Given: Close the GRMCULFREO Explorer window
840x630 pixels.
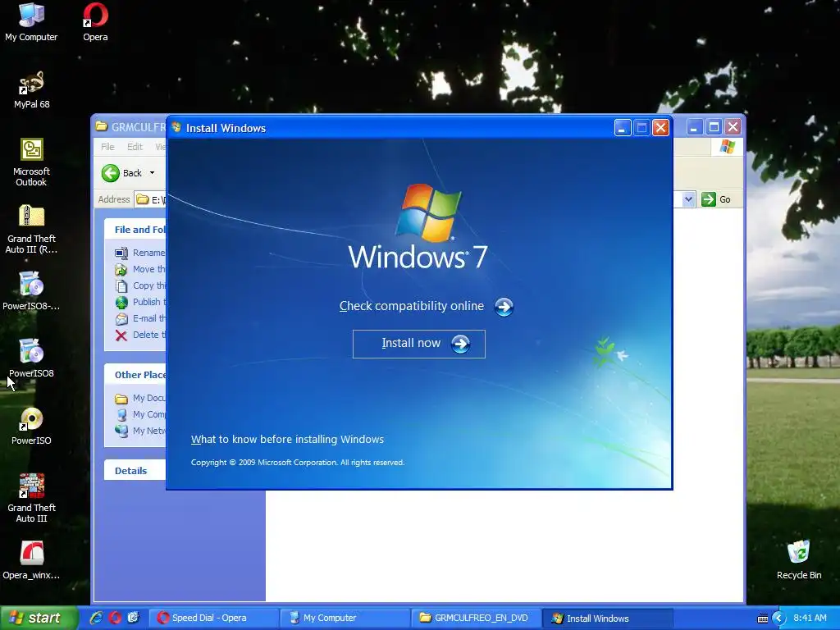Looking at the screenshot, I should tap(733, 127).
